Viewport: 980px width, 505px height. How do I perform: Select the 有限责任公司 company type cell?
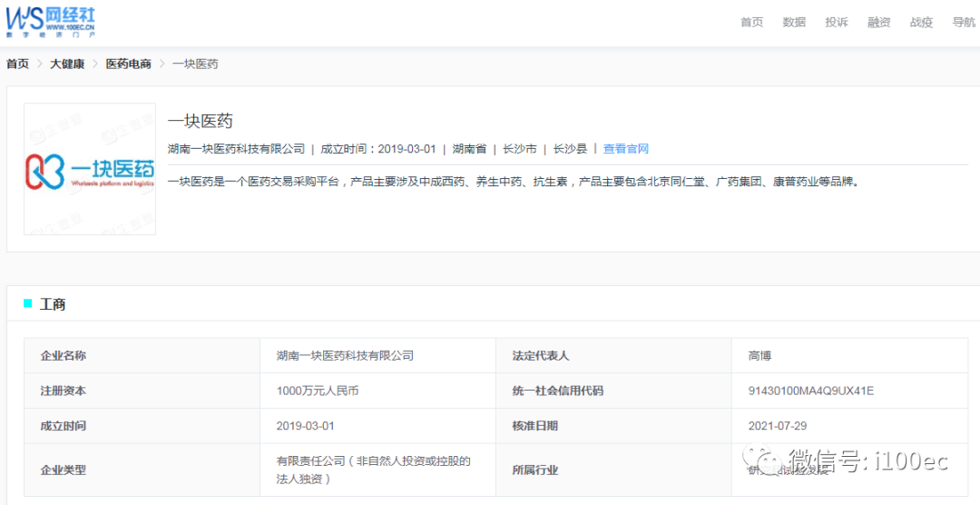tap(378, 470)
